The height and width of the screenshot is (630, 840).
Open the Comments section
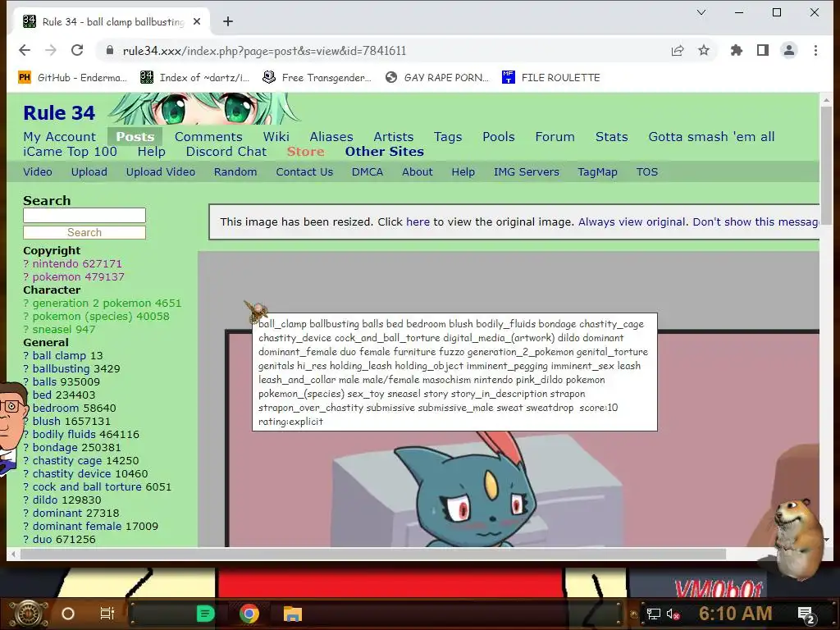[x=208, y=137]
